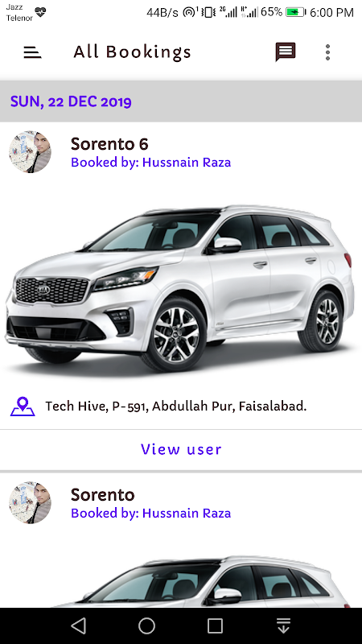The width and height of the screenshot is (362, 644).
Task: Open the second Sorento booking title
Action: point(103,494)
